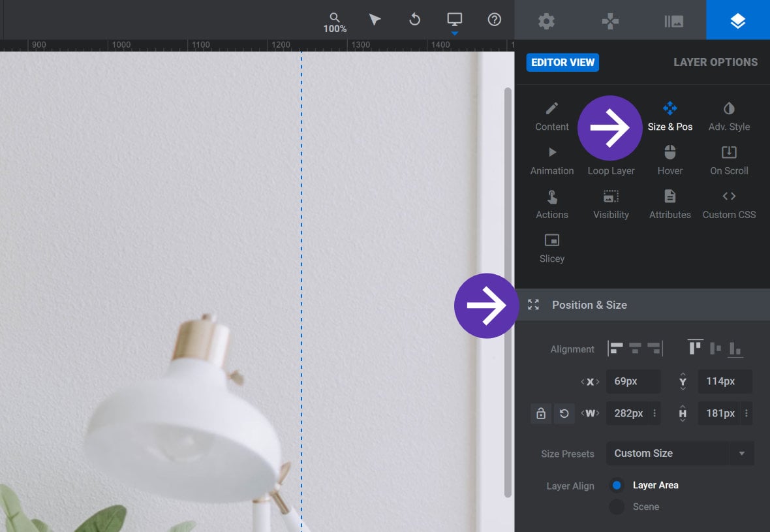
Task: Select the Layer Area radio option
Action: click(x=617, y=486)
